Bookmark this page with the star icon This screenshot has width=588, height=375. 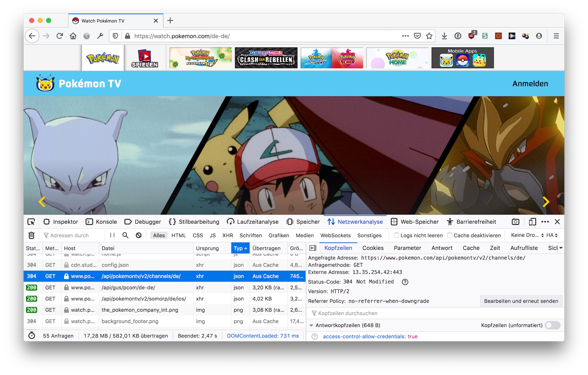coord(429,36)
